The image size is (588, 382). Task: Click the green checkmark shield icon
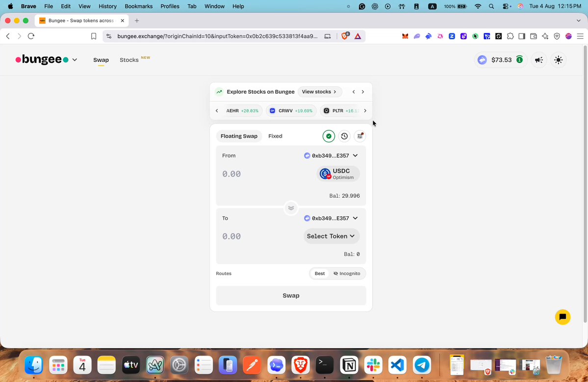[x=329, y=136]
